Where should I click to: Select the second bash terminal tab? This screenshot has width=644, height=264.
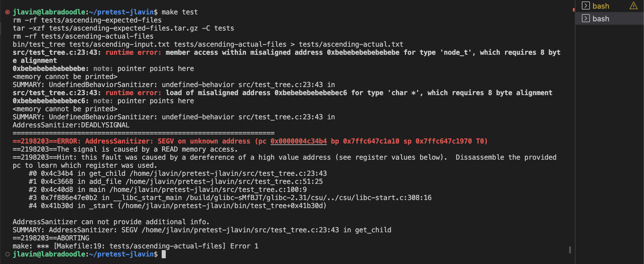[601, 19]
